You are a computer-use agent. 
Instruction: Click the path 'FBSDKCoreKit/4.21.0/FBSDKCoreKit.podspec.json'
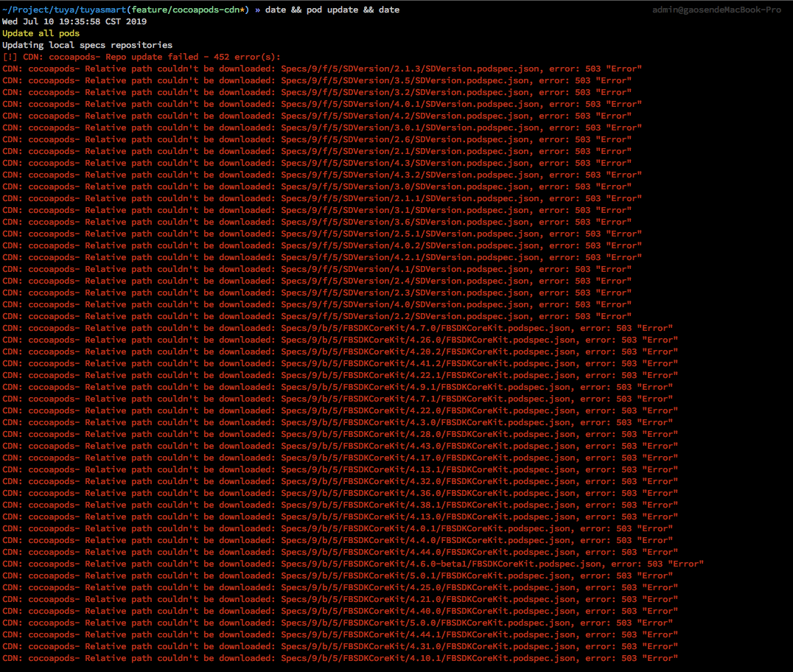pos(459,600)
